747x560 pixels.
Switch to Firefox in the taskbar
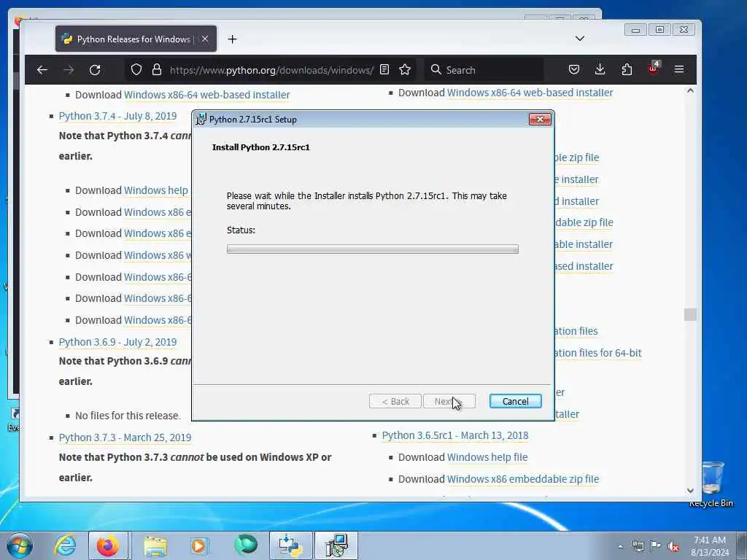(108, 545)
